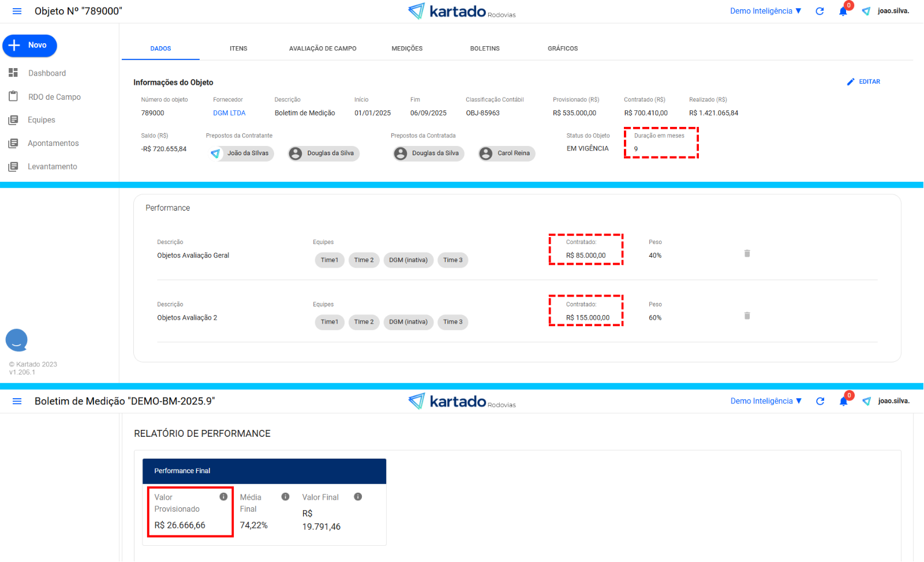Click the Novo button
Image resolution: width=924 pixels, height=562 pixels.
point(29,46)
